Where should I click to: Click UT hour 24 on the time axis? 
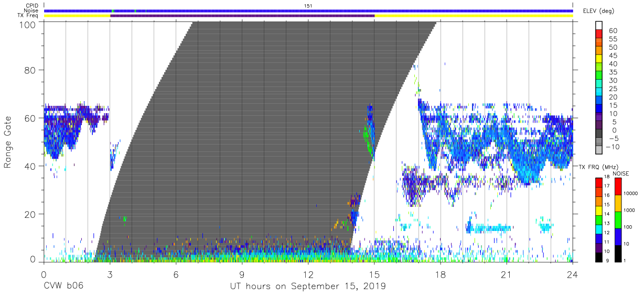click(x=573, y=274)
